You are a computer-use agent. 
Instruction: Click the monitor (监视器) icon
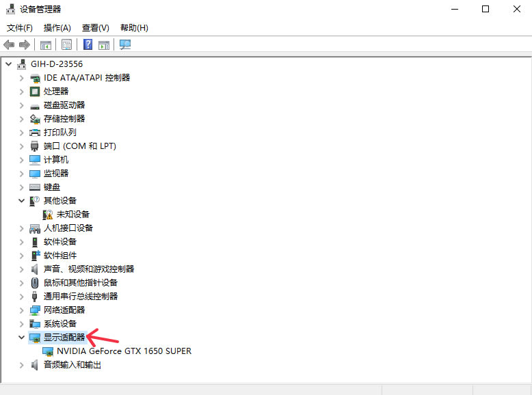point(35,174)
